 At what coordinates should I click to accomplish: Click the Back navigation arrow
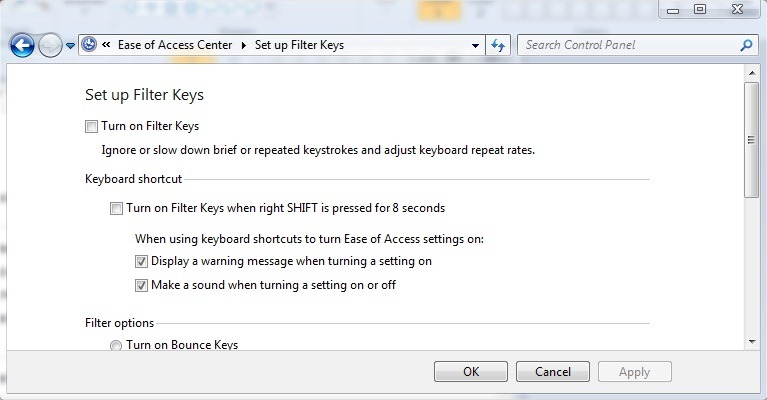click(22, 45)
